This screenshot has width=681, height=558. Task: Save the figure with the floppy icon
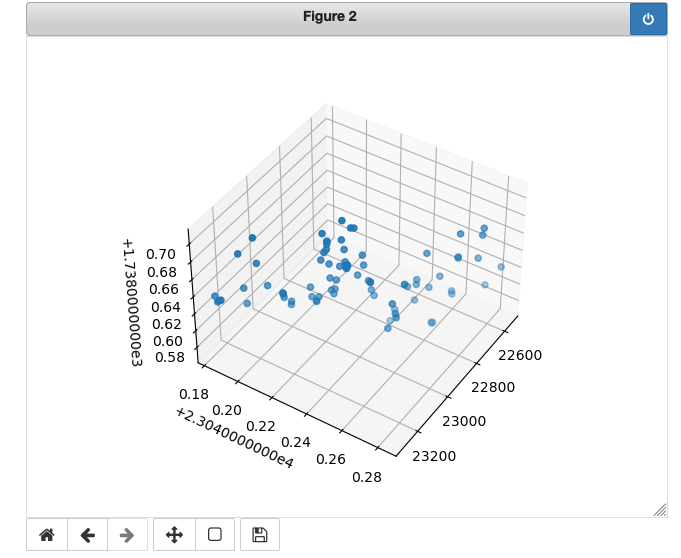click(x=260, y=535)
